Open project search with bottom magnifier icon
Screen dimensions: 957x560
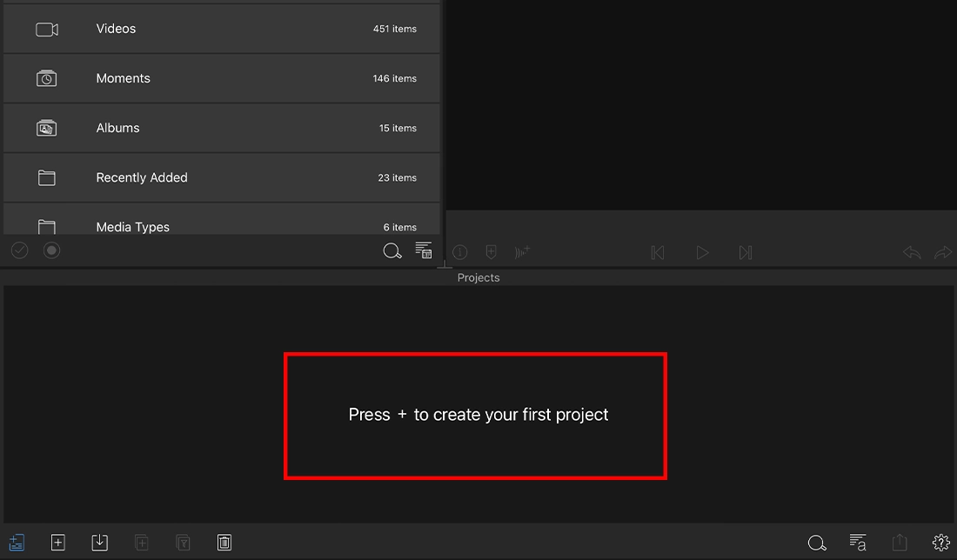point(816,543)
